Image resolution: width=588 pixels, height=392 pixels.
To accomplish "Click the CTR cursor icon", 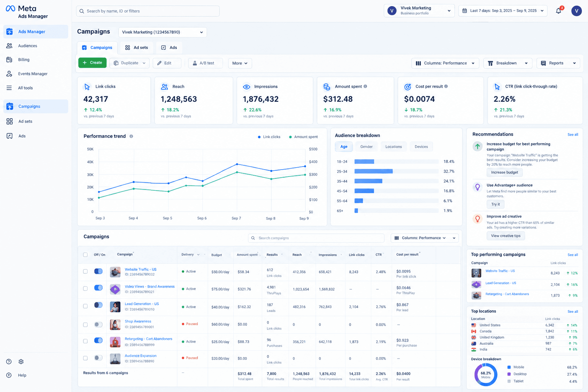I will pyautogui.click(x=497, y=87).
